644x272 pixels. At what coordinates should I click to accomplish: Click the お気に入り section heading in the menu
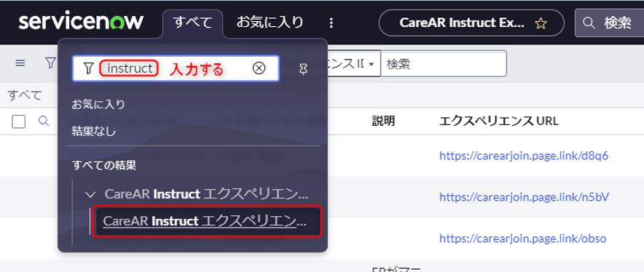tap(98, 105)
